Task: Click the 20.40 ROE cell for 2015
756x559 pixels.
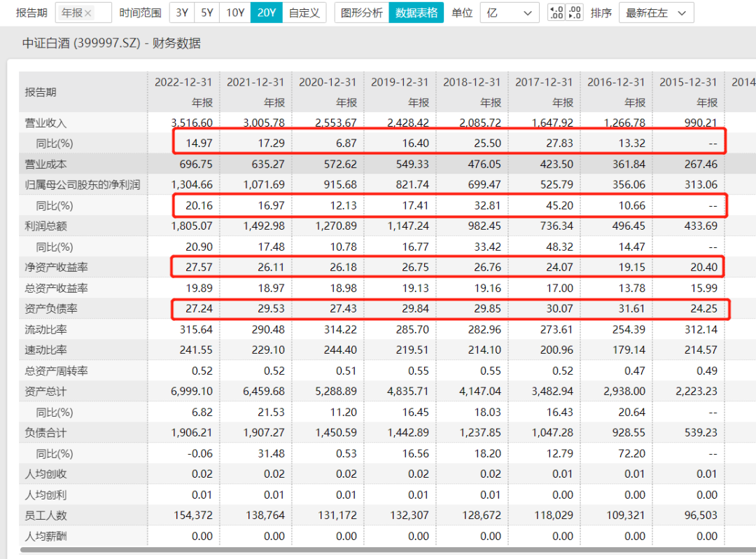Action: coord(704,267)
